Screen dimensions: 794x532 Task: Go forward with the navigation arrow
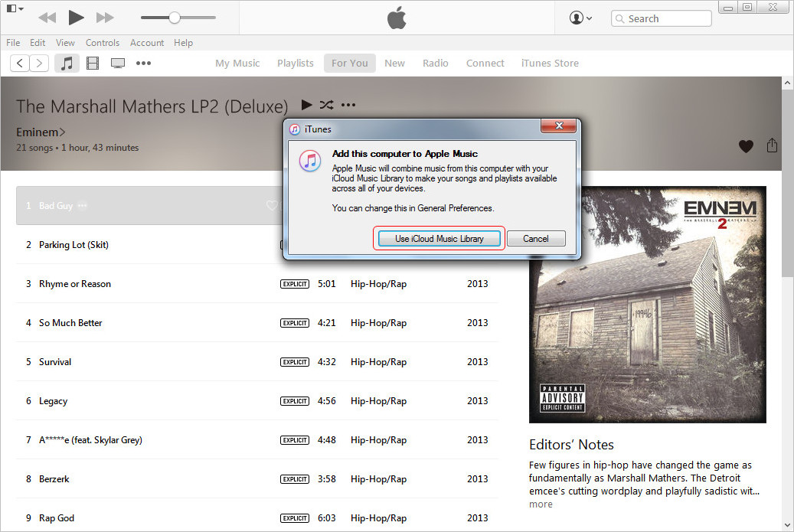(x=39, y=64)
